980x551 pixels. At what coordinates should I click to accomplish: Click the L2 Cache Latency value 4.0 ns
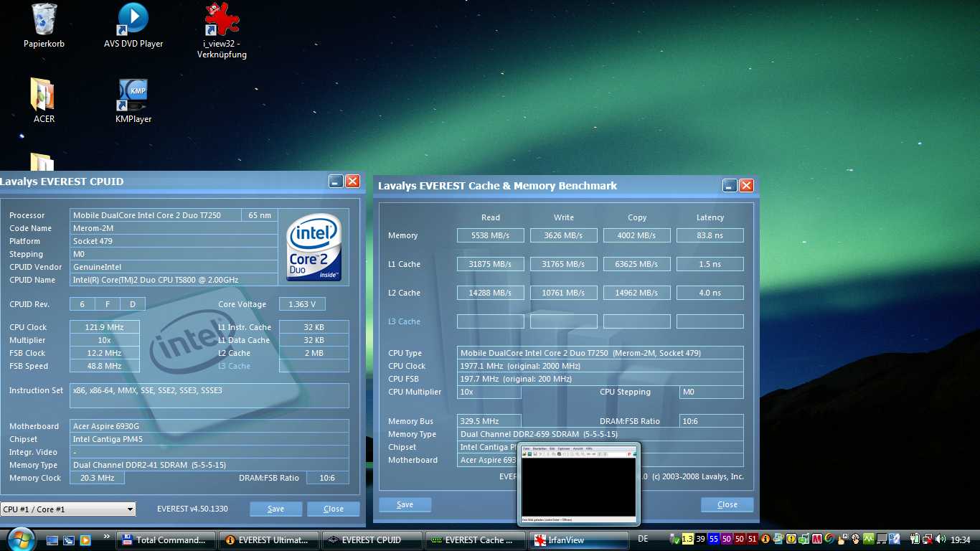[710, 293]
